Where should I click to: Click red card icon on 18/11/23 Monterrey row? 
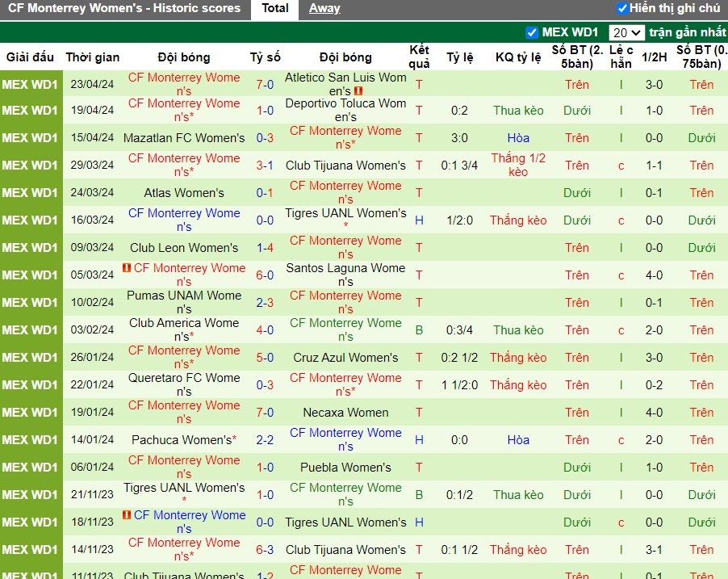[x=126, y=515]
